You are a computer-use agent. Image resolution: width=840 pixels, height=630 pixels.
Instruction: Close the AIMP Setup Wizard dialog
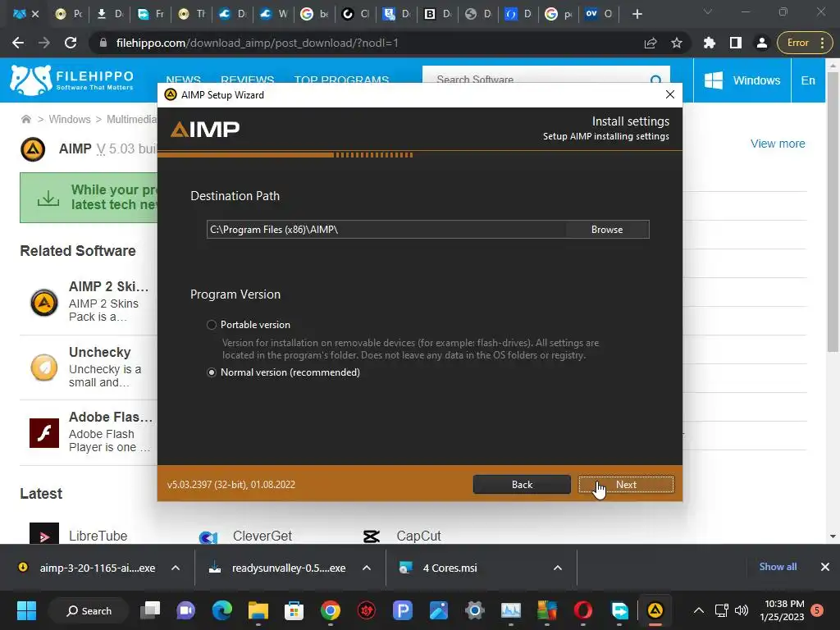click(669, 95)
